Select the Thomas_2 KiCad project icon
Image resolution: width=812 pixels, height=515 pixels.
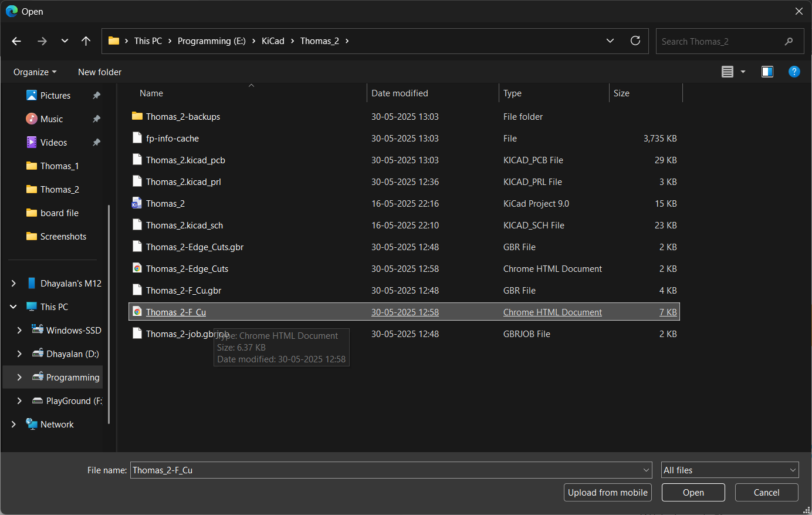pyautogui.click(x=137, y=203)
